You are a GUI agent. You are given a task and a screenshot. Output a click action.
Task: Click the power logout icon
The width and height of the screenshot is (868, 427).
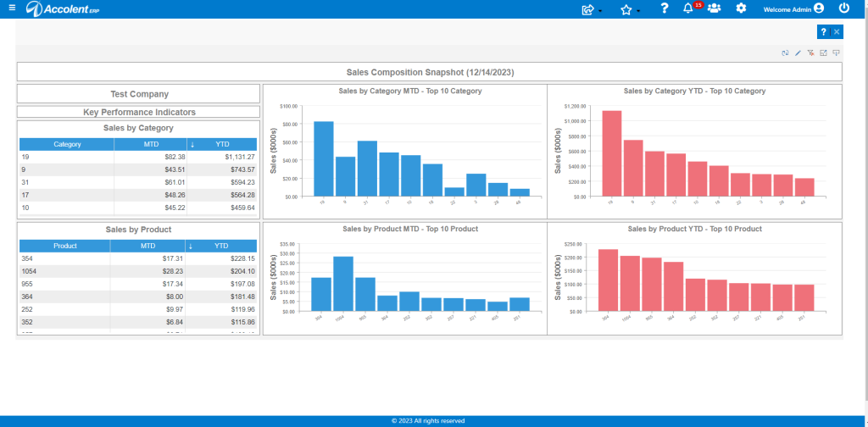coord(844,8)
